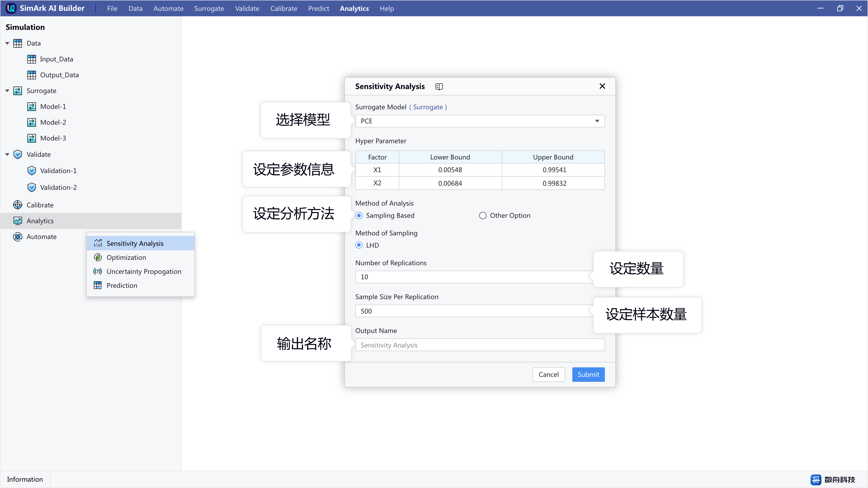This screenshot has height=488, width=868.
Task: Close the Sensitivity Analysis dialog
Action: click(602, 86)
